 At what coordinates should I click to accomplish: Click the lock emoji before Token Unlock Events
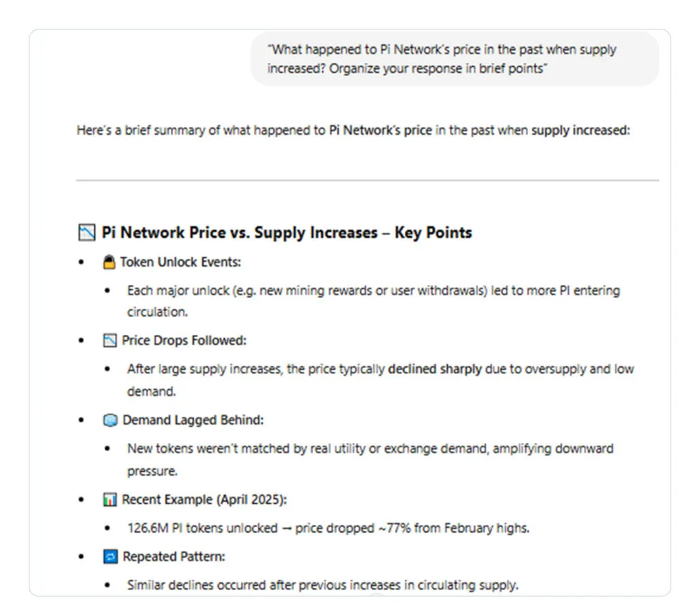(109, 263)
